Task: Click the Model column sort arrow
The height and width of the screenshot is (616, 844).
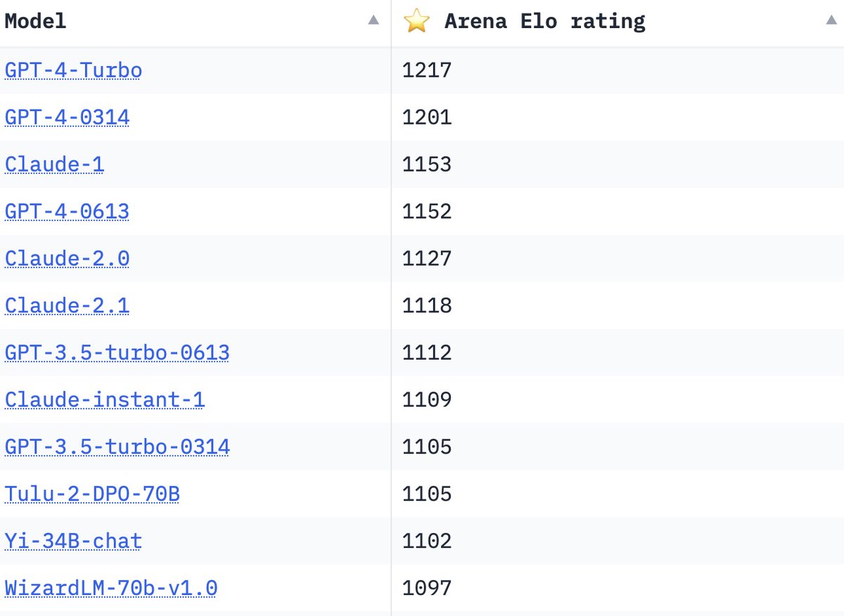Action: coord(373,20)
